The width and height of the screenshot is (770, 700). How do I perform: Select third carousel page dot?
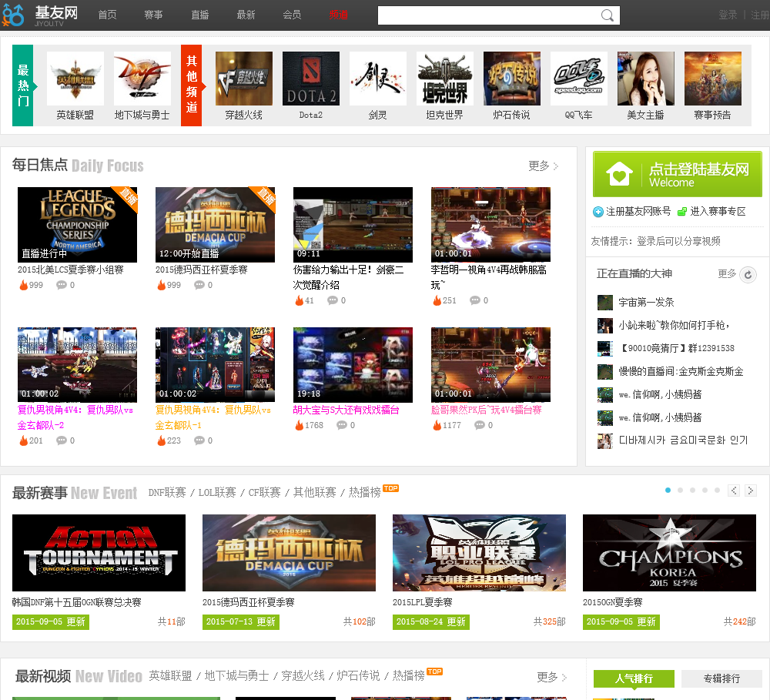[x=692, y=491]
